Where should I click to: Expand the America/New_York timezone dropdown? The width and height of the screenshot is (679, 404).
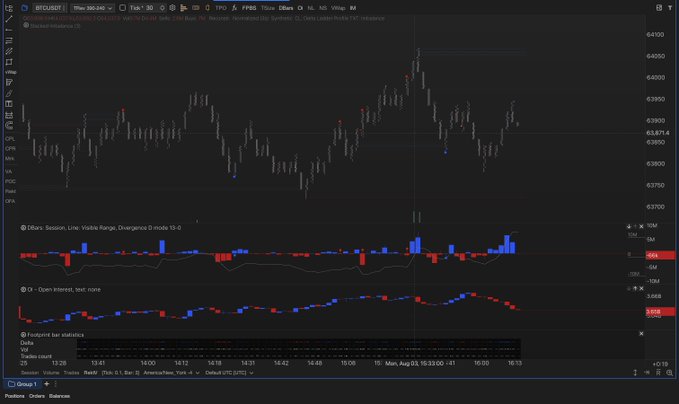[x=171, y=373]
